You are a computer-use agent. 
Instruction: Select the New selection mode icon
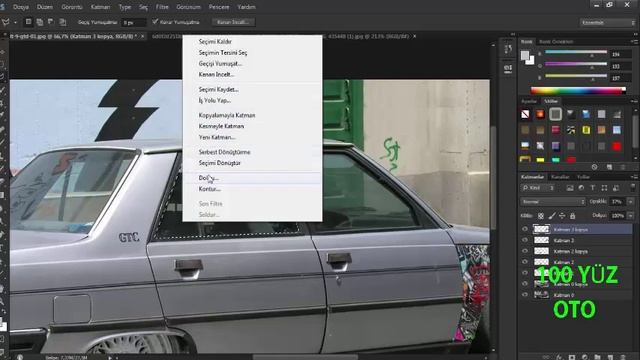29,22
